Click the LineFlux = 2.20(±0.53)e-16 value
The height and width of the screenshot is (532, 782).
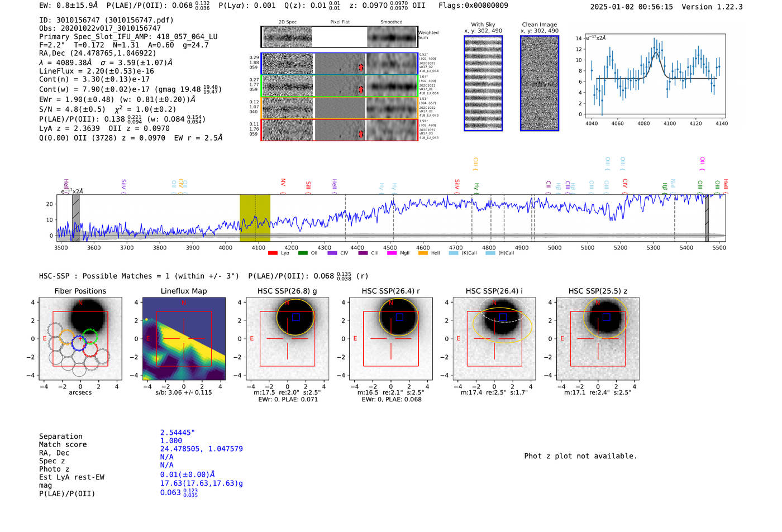tap(97, 71)
